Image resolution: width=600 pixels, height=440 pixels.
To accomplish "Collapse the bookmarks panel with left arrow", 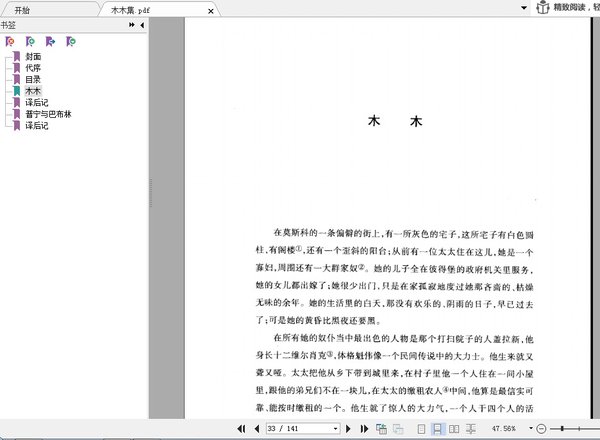I will tap(142, 25).
